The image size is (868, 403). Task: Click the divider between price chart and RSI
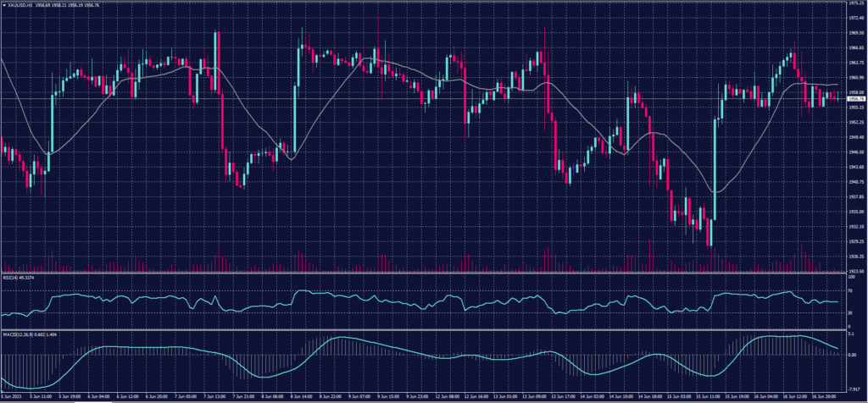pos(424,273)
